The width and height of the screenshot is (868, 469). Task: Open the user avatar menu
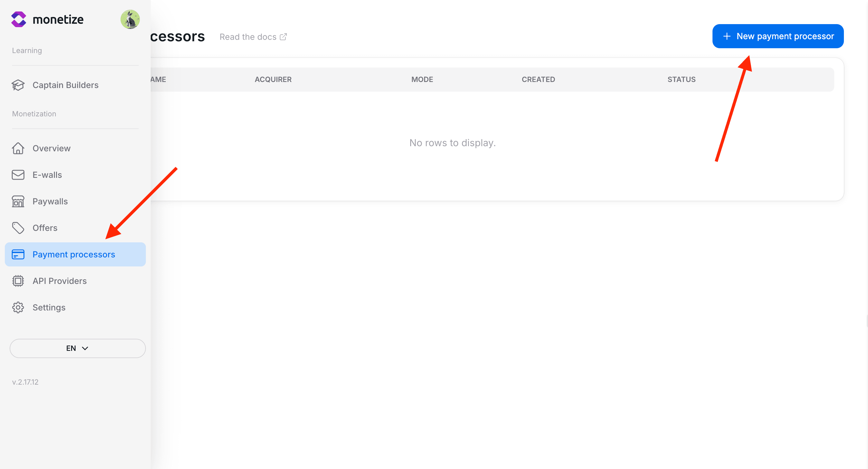[131, 19]
